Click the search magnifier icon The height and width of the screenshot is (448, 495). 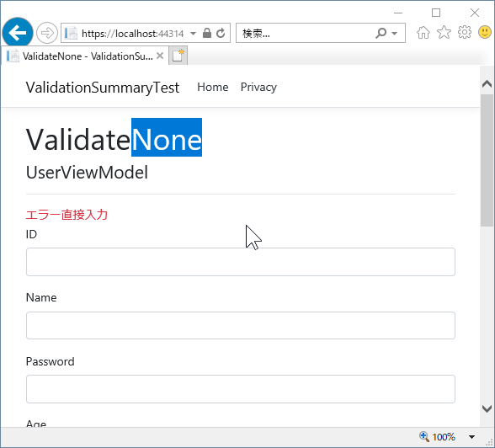coord(381,33)
